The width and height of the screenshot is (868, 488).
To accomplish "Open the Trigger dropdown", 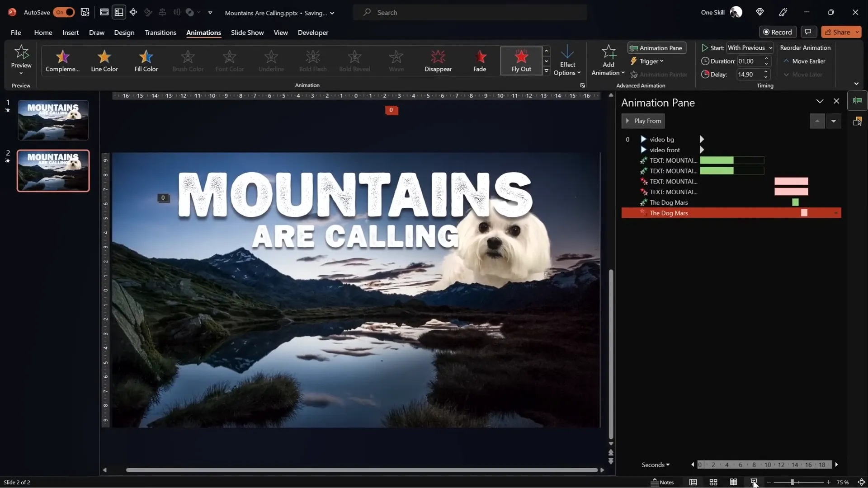I will (x=647, y=61).
